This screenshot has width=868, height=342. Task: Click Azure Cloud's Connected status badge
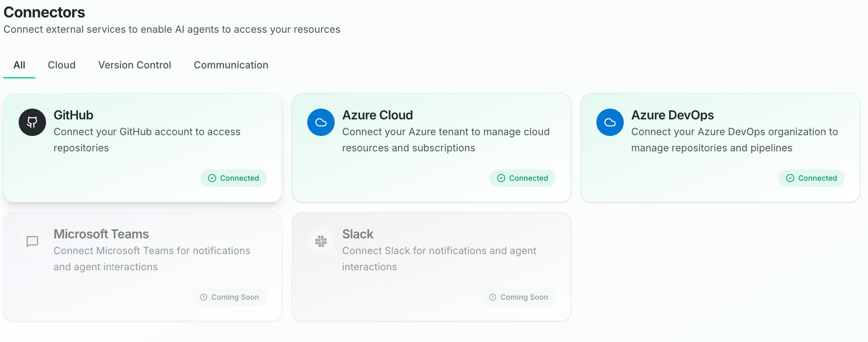tap(522, 178)
